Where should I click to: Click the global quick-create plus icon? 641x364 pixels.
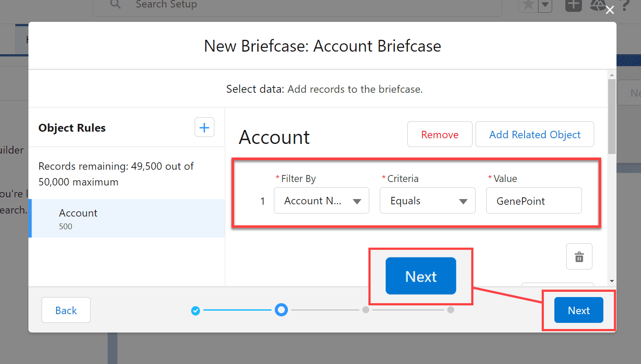(573, 5)
